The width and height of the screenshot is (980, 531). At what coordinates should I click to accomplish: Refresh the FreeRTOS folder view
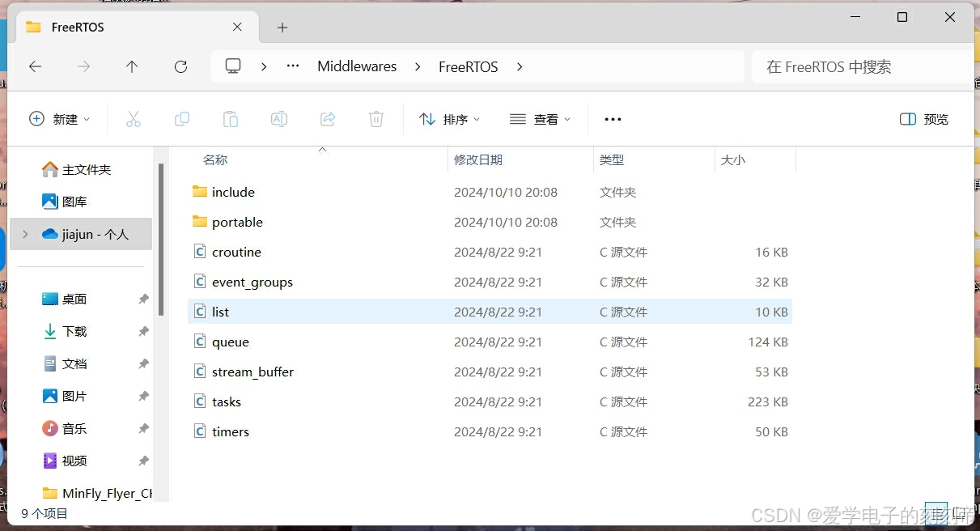tap(180, 66)
